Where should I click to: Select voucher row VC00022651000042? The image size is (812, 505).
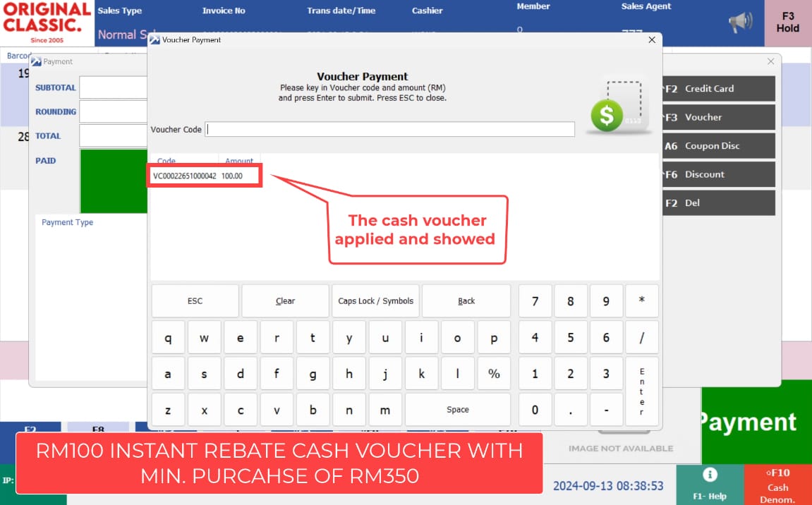click(204, 176)
